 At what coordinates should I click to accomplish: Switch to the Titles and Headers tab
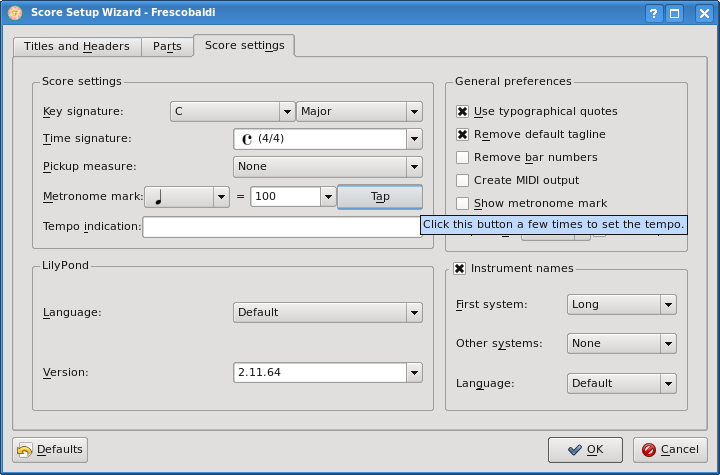tap(77, 46)
